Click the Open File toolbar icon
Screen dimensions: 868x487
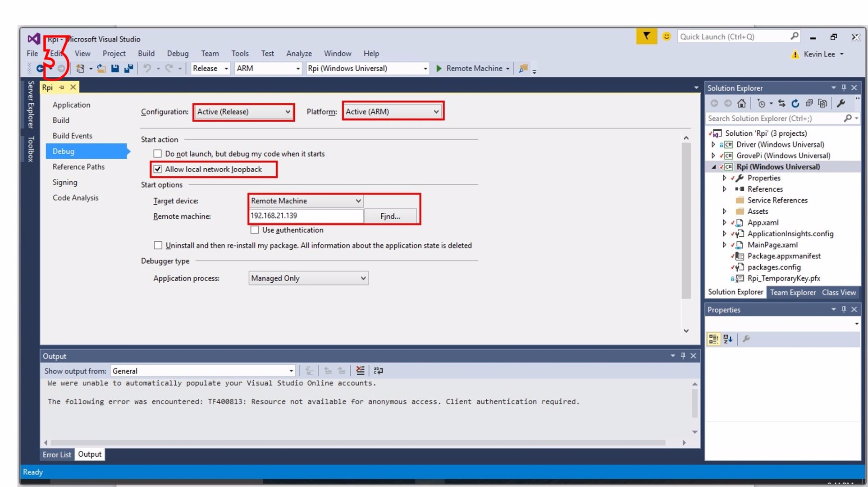[x=101, y=69]
